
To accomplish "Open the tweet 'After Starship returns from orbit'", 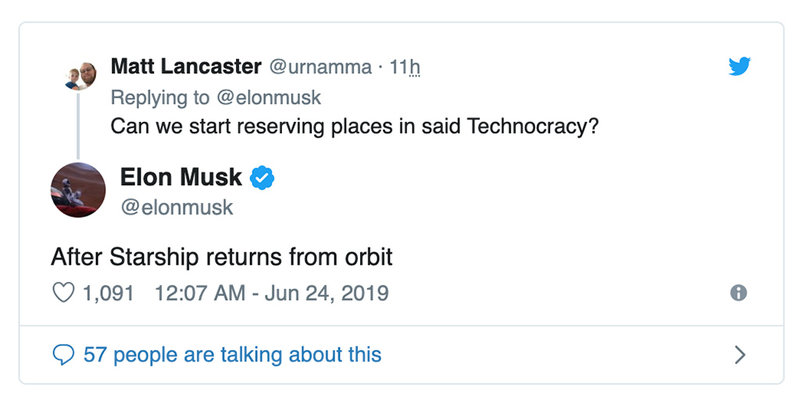I will (x=222, y=258).
